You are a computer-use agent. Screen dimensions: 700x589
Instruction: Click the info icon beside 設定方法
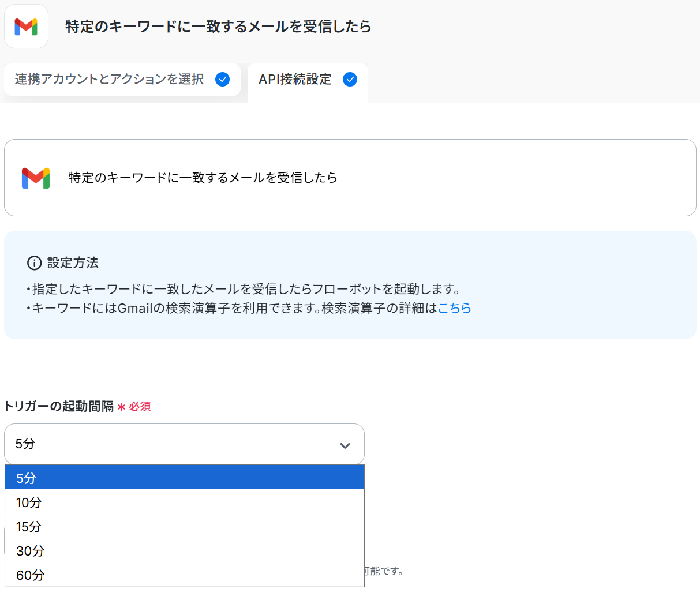tap(35, 263)
